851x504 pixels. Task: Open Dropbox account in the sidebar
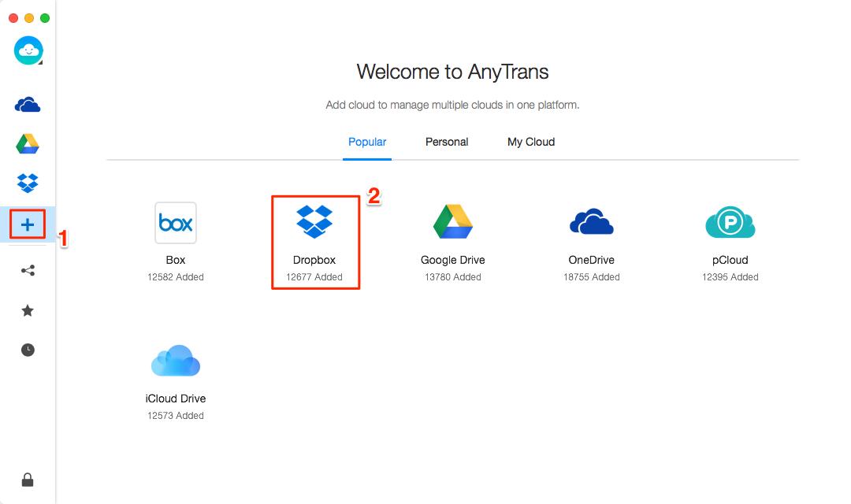(28, 183)
